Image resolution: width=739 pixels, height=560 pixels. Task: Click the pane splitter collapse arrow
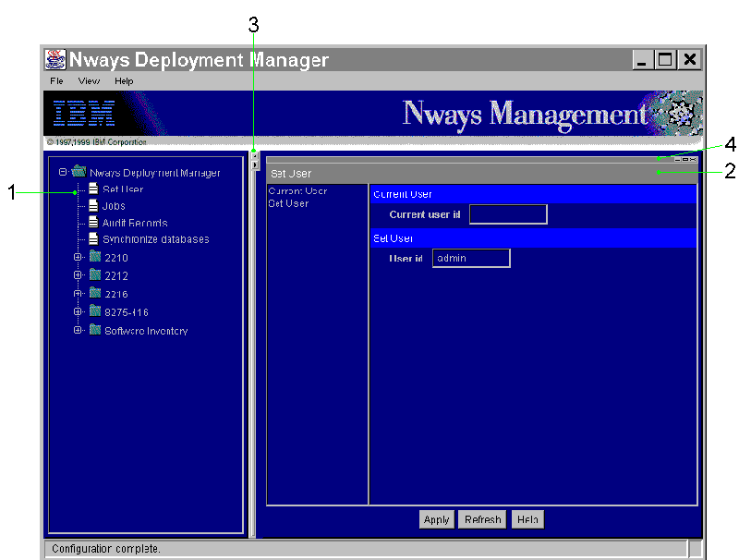(255, 156)
